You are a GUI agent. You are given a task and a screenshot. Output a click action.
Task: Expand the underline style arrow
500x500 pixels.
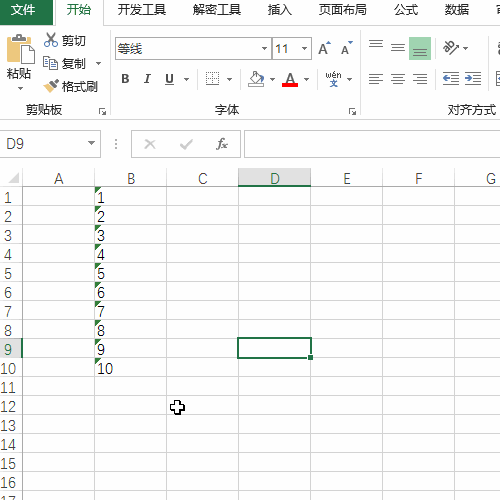[x=186, y=79]
